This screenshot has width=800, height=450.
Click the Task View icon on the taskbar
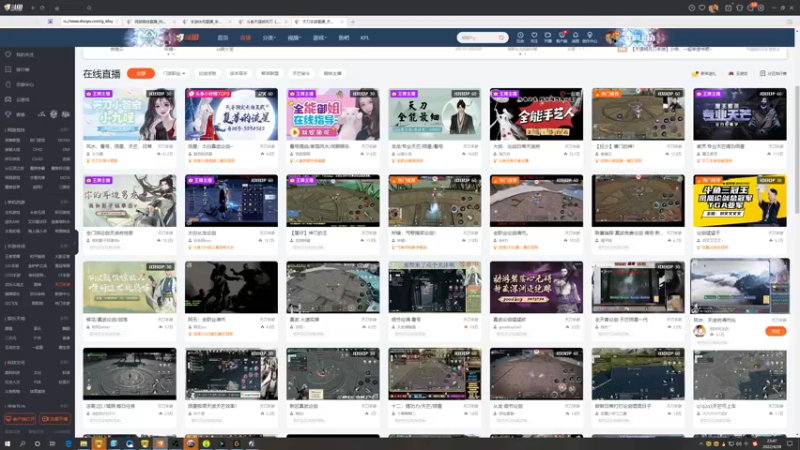click(53, 444)
